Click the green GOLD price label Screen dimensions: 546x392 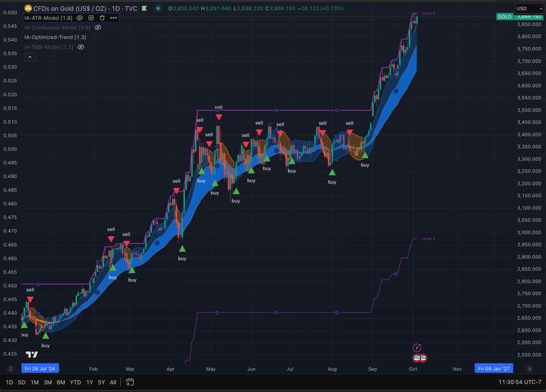pos(504,16)
